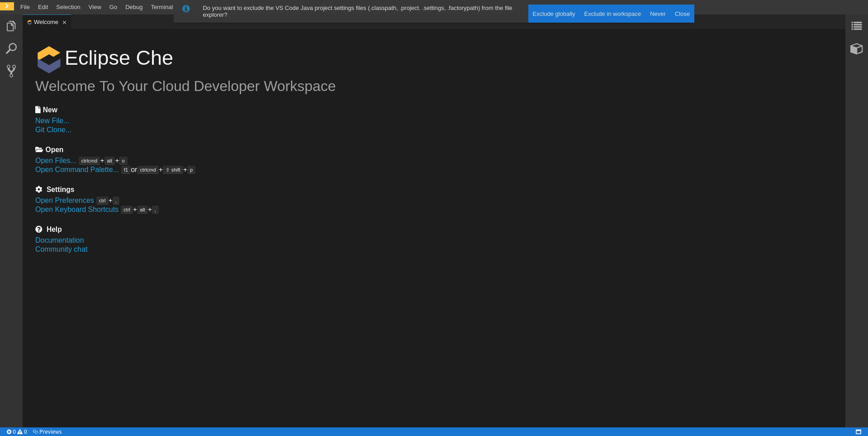Open the Explorer panel from the activity bar
Image resolution: width=868 pixels, height=436 pixels.
[11, 26]
